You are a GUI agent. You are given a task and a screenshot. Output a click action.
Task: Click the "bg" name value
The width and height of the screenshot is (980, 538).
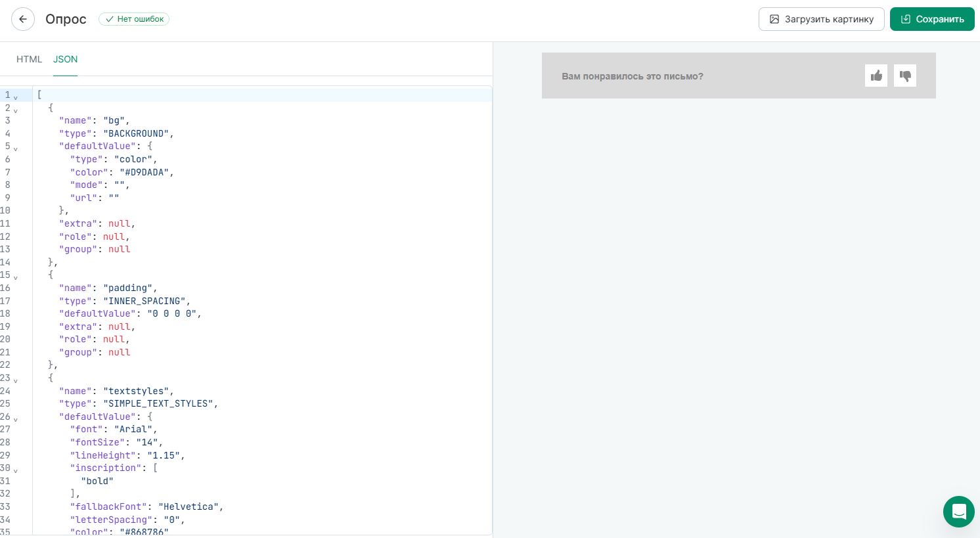114,120
